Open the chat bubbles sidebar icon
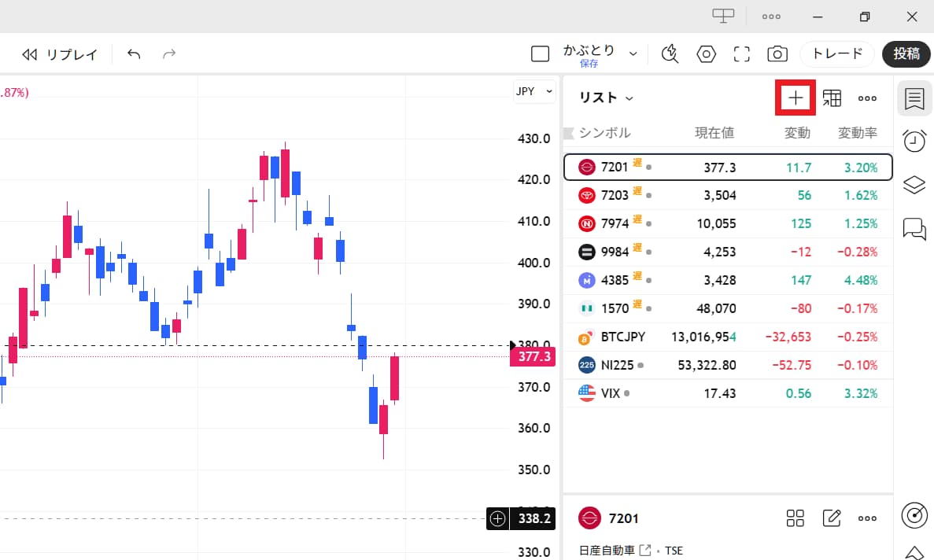934x560 pixels. click(914, 229)
